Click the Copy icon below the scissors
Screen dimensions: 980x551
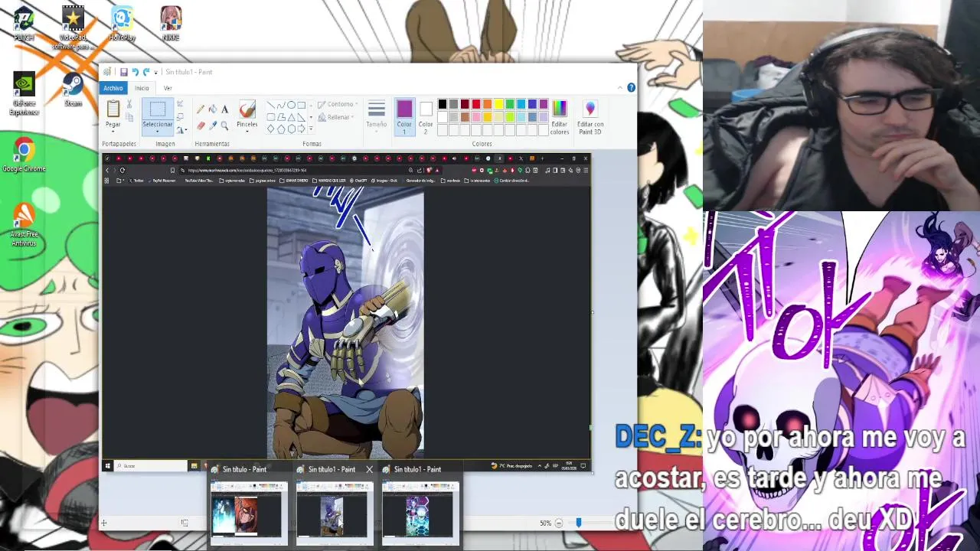click(x=129, y=117)
